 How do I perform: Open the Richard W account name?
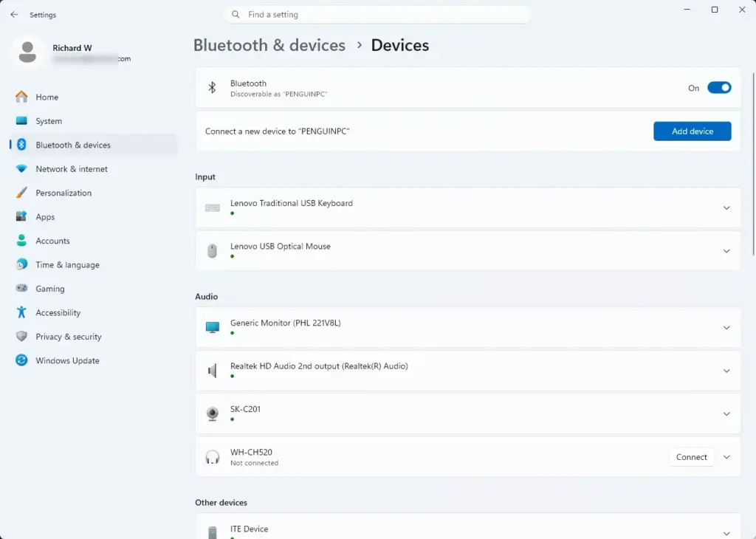[72, 48]
